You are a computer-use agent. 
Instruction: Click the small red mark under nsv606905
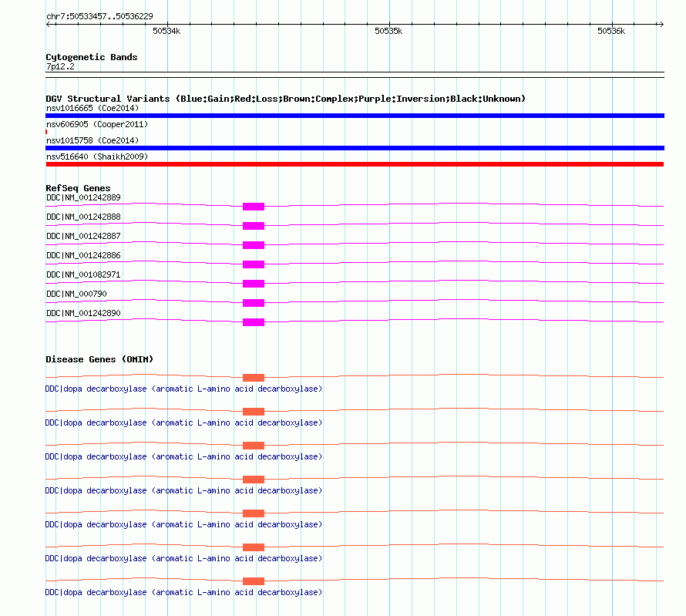tap(46, 132)
